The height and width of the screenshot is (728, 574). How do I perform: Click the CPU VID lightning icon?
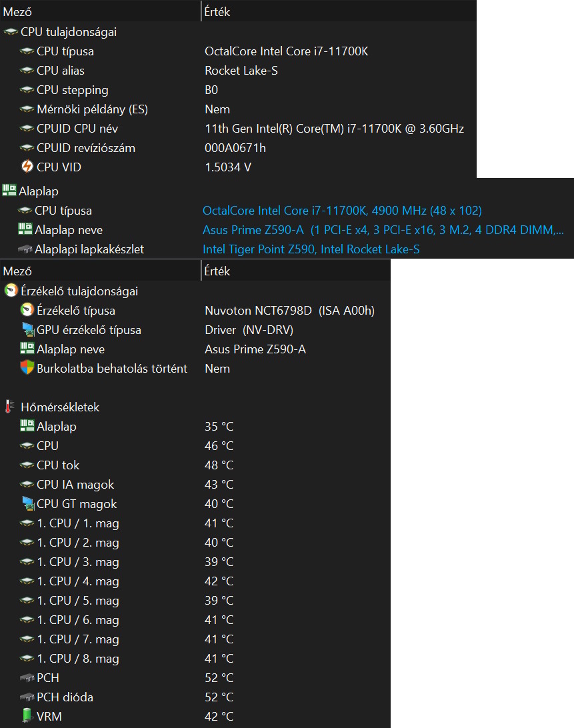[x=27, y=167]
